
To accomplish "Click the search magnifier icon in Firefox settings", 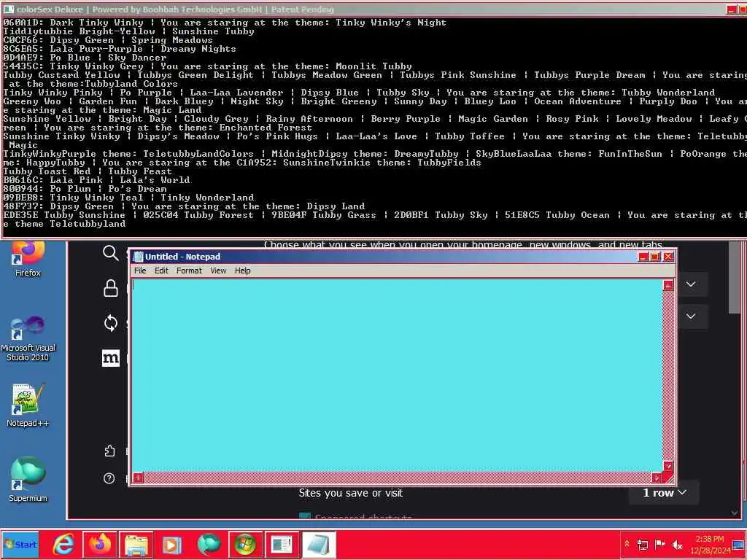I will tap(111, 253).
